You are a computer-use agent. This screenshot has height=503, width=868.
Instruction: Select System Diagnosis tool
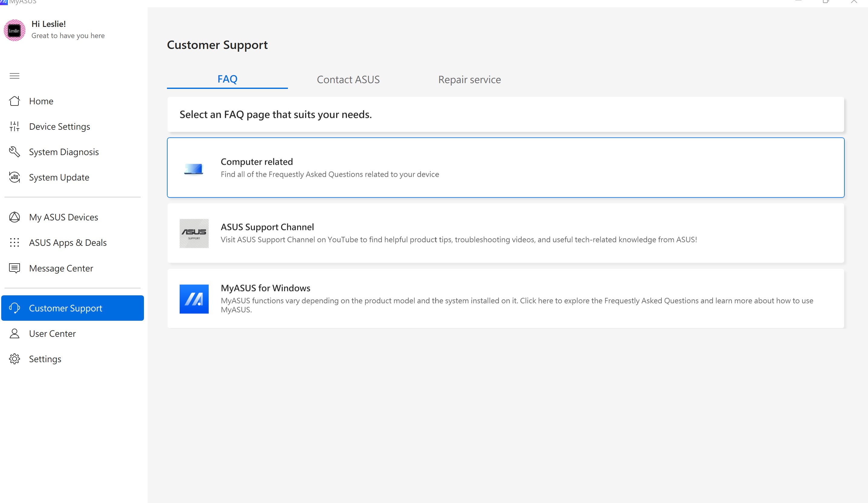tap(64, 152)
